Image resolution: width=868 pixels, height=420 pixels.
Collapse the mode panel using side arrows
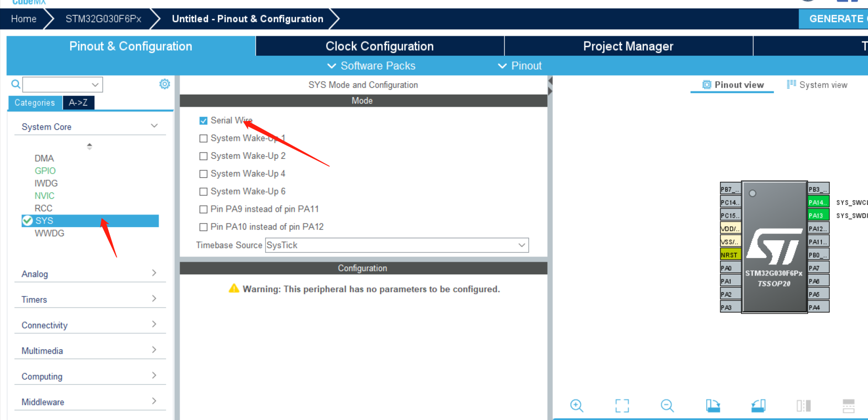(550, 86)
